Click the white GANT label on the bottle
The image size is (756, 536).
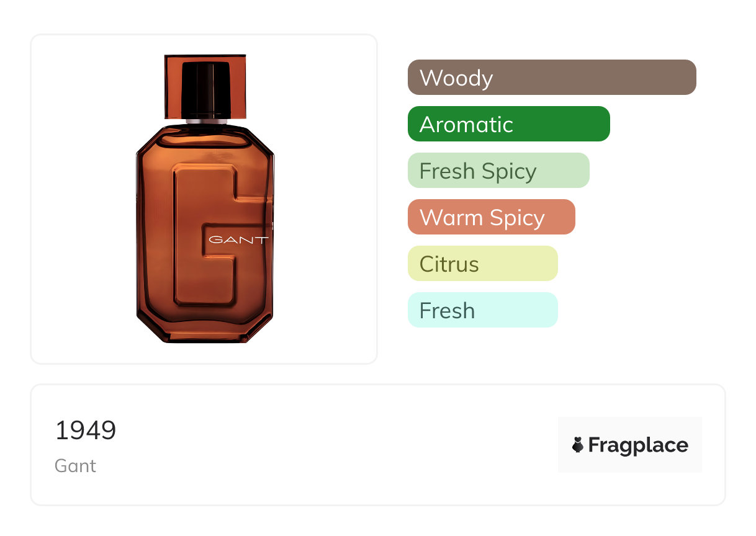[239, 239]
